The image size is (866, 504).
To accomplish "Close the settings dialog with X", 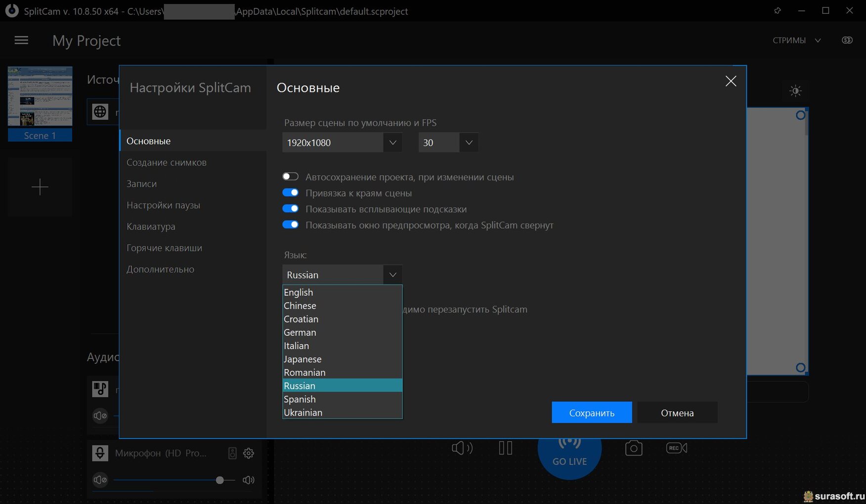I will pyautogui.click(x=731, y=81).
